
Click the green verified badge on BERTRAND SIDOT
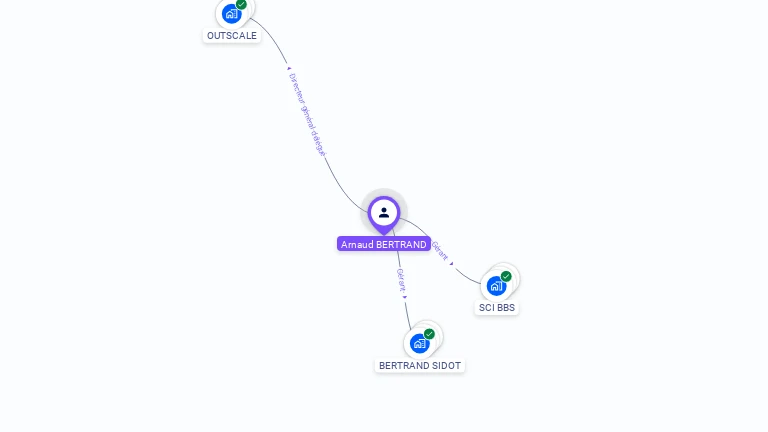click(429, 334)
